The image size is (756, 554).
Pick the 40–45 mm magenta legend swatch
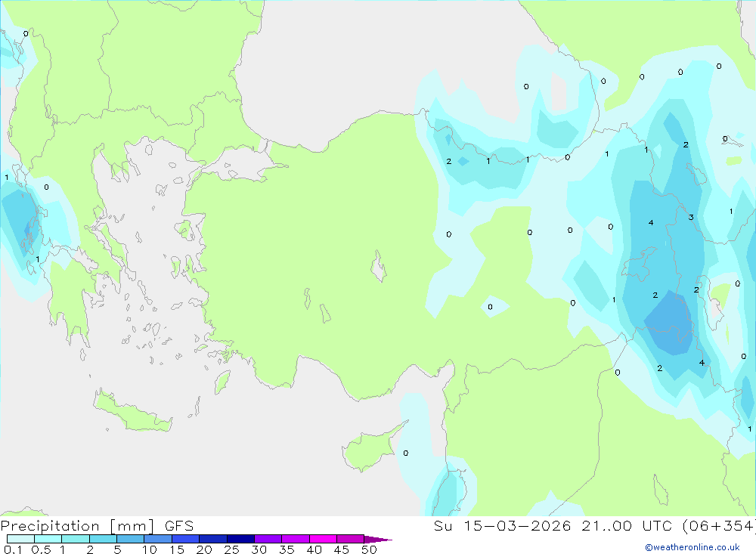pyautogui.click(x=323, y=539)
